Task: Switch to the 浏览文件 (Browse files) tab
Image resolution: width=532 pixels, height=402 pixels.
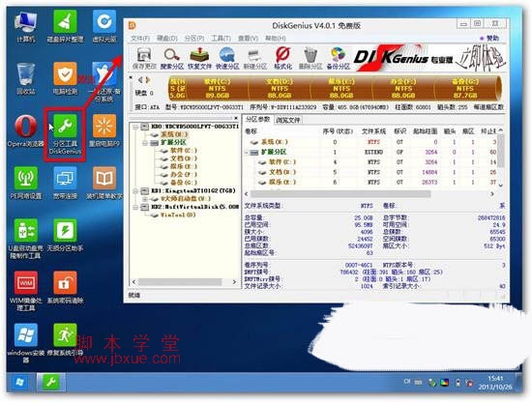Action: (287, 120)
